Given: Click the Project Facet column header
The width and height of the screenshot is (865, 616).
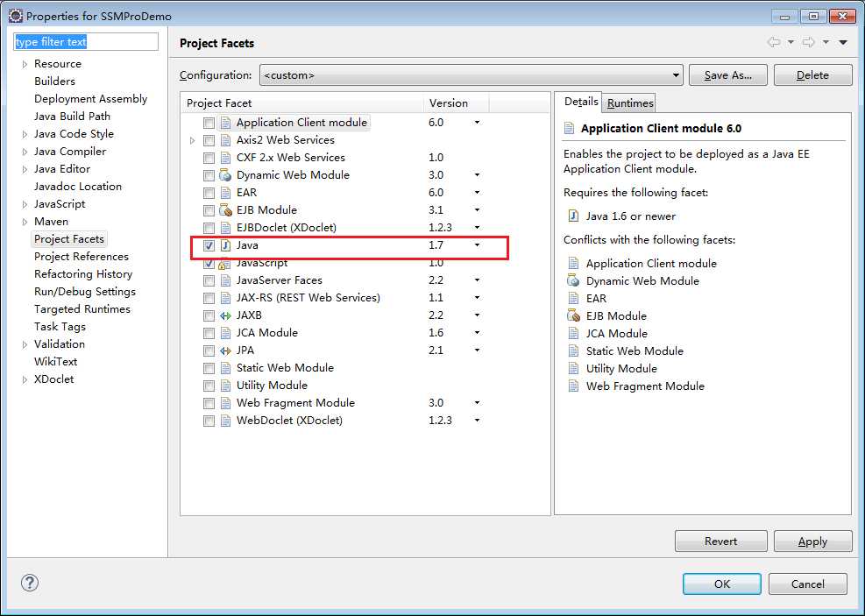Looking at the screenshot, I should pos(302,103).
